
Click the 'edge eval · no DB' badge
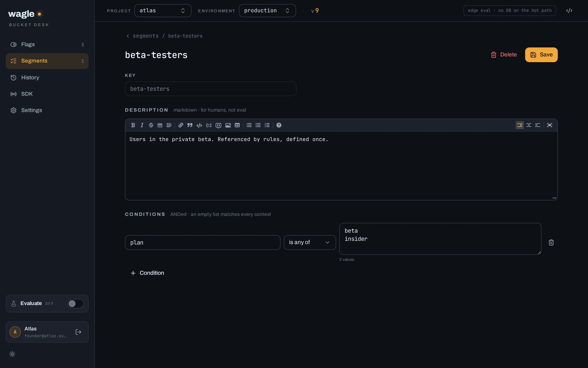pyautogui.click(x=510, y=10)
